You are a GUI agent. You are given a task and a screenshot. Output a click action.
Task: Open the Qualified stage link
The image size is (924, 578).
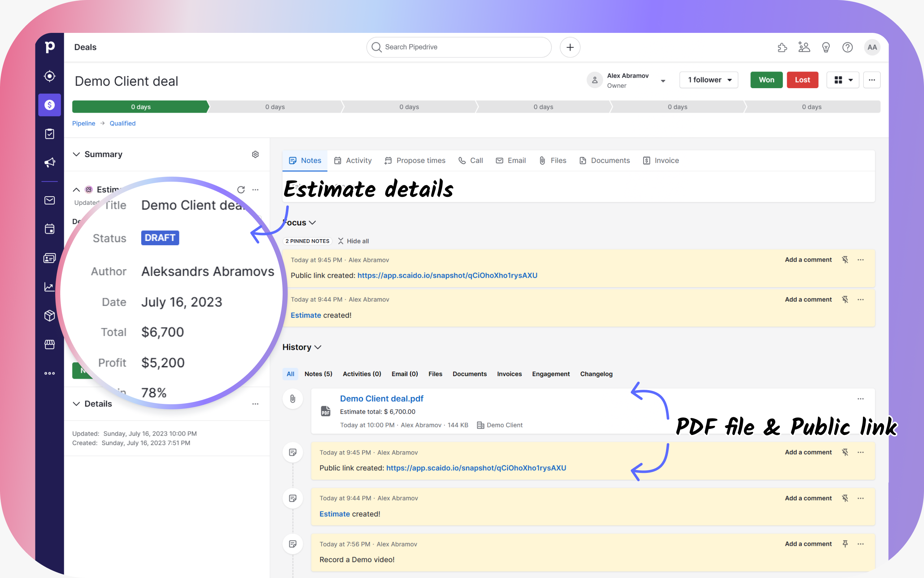pos(123,123)
